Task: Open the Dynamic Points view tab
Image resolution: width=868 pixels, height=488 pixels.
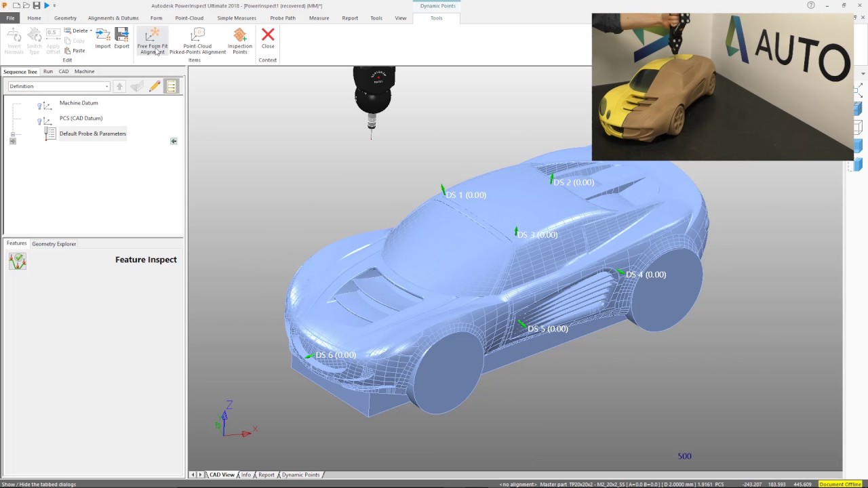Action: click(300, 474)
